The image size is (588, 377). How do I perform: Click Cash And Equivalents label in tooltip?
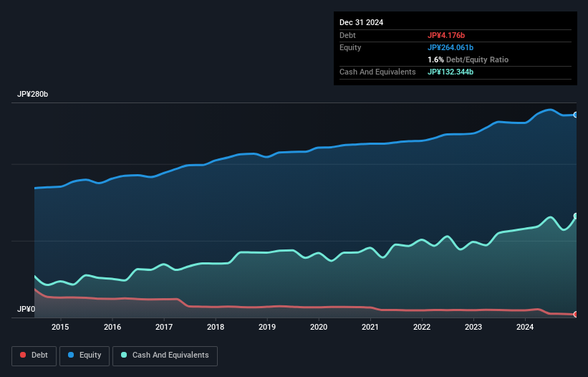(x=377, y=72)
